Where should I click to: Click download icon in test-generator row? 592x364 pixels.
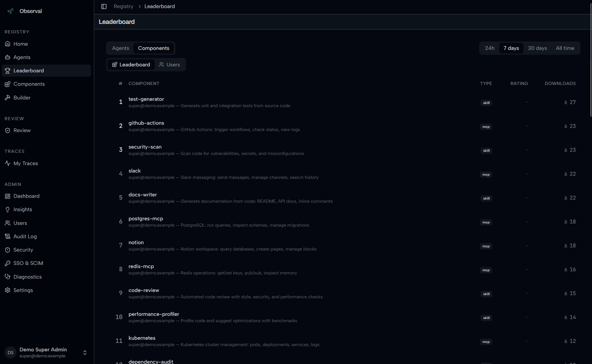click(566, 102)
